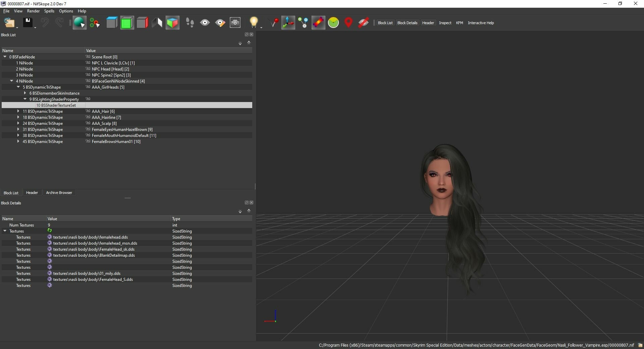Click texture icon beside 01_mily.dds
Viewport: 644px width, 349px height.
pyautogui.click(x=50, y=273)
